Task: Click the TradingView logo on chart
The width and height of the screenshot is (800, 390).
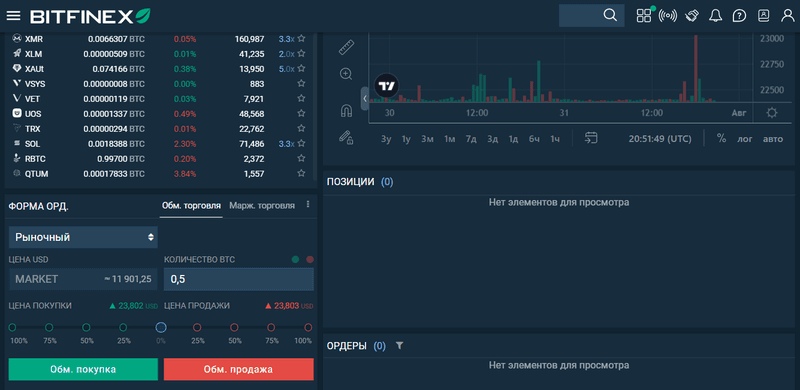Action: click(387, 86)
